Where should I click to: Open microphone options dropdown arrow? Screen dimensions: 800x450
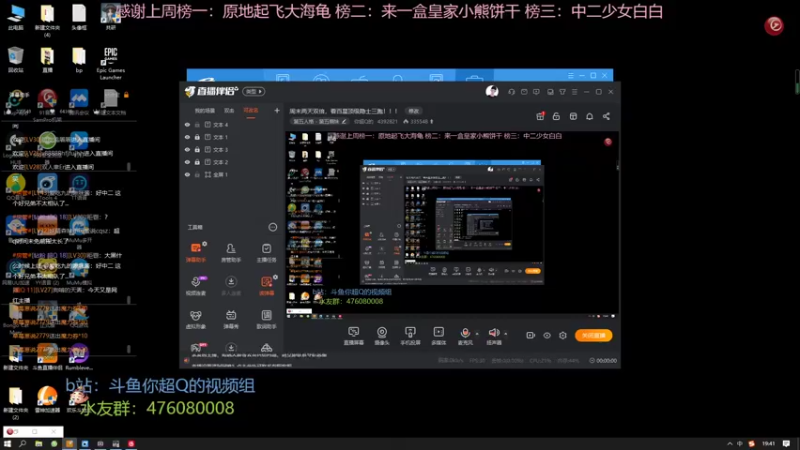477,334
